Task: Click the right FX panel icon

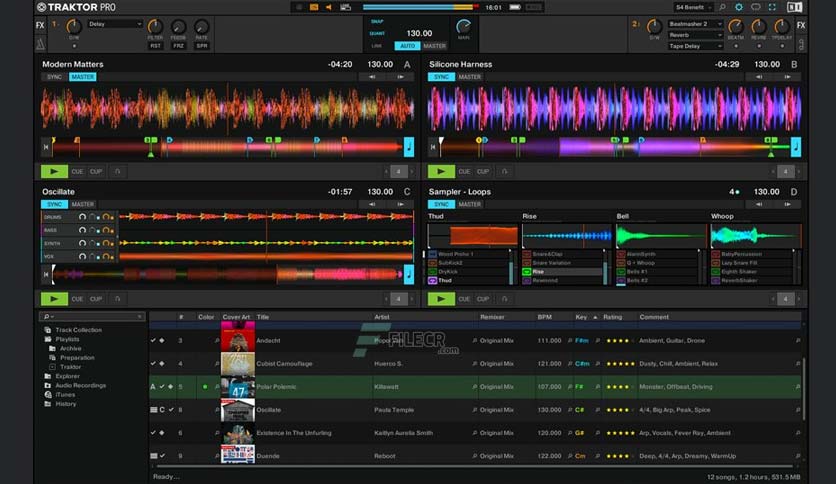Action: (x=801, y=25)
